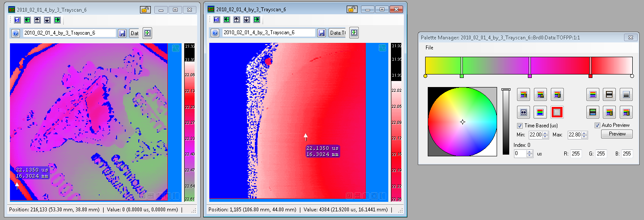Click the green-plus add button in right window
The width and height of the screenshot is (644, 220).
coord(355,33)
